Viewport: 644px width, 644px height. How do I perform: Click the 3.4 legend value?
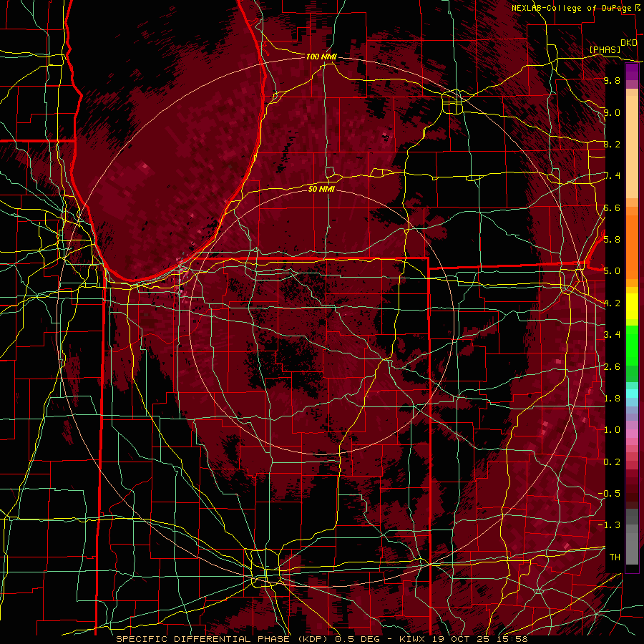(612, 335)
